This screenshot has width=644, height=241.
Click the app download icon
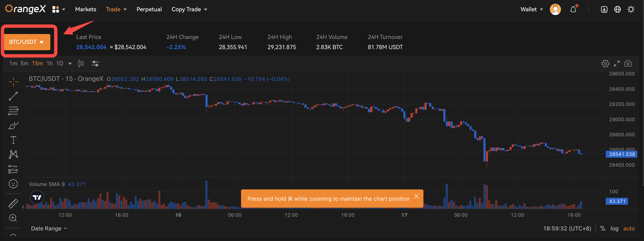coord(604,9)
